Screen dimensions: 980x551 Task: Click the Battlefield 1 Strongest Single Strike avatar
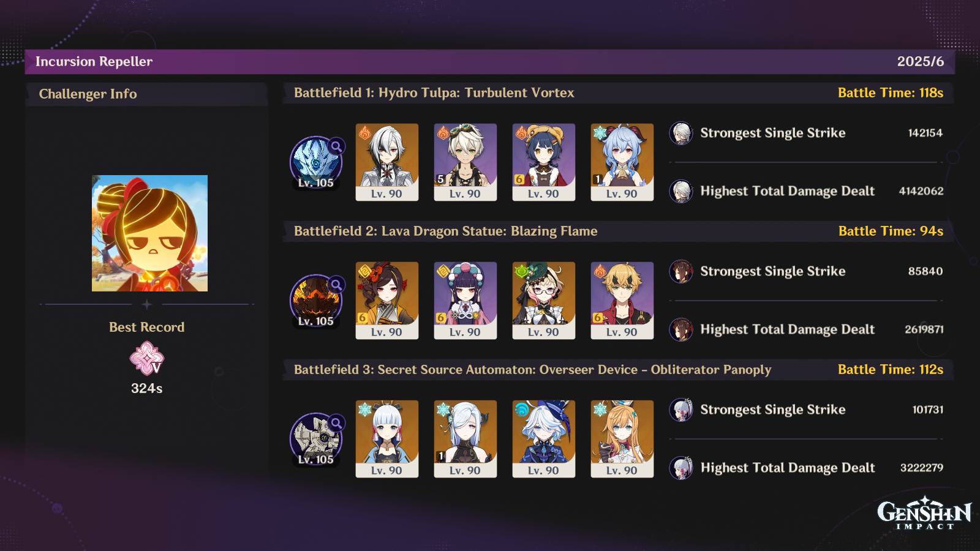tap(681, 133)
